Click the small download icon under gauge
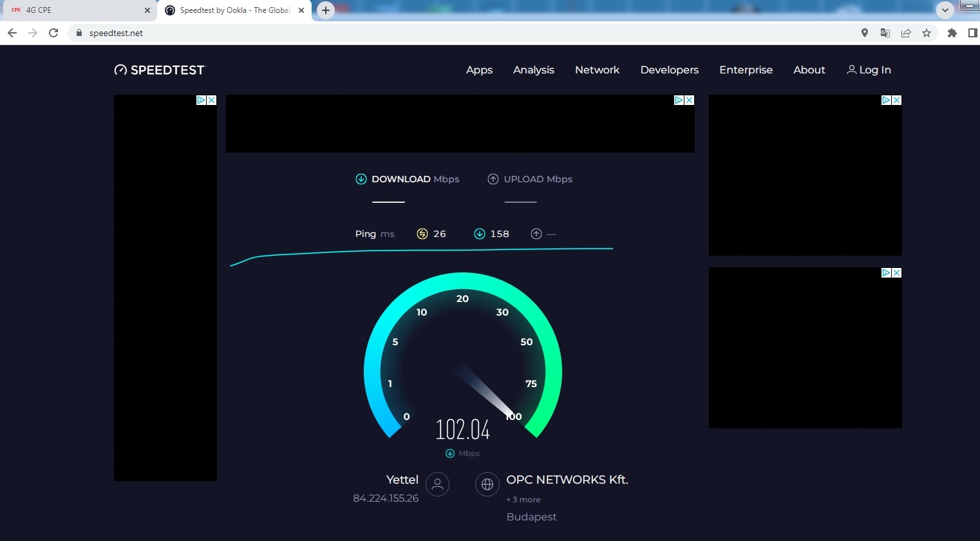Image resolution: width=980 pixels, height=541 pixels. pos(450,453)
